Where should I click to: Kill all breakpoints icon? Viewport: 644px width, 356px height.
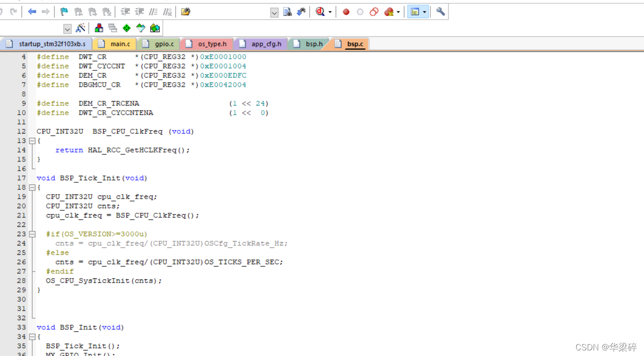tap(389, 12)
